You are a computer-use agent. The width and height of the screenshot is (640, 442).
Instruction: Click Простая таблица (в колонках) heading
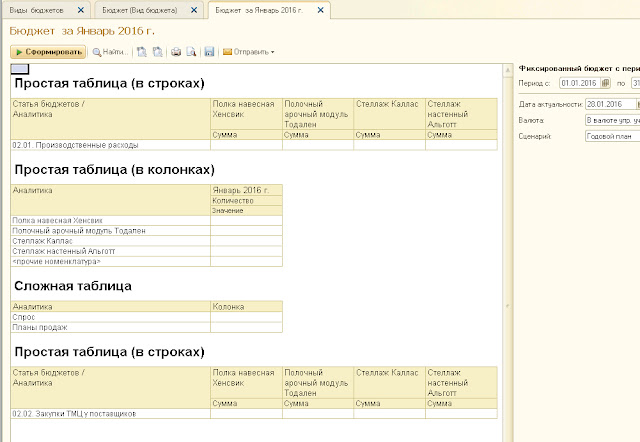pos(114,169)
